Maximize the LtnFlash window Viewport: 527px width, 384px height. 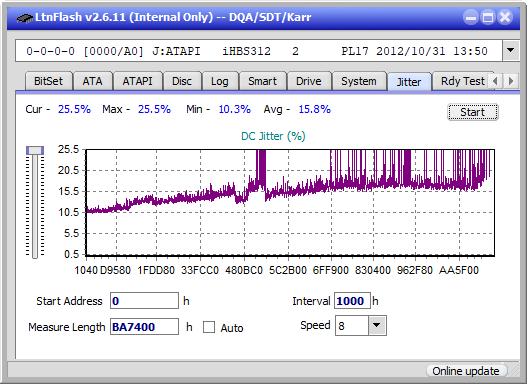(x=488, y=17)
